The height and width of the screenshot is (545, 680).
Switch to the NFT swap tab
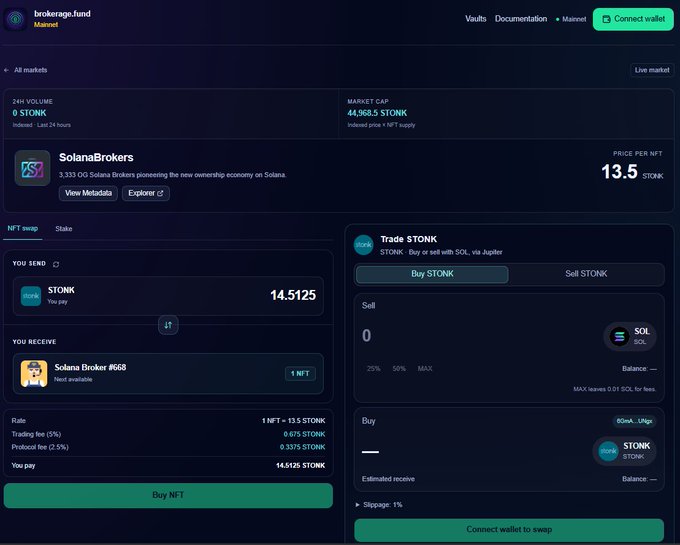[x=23, y=228]
